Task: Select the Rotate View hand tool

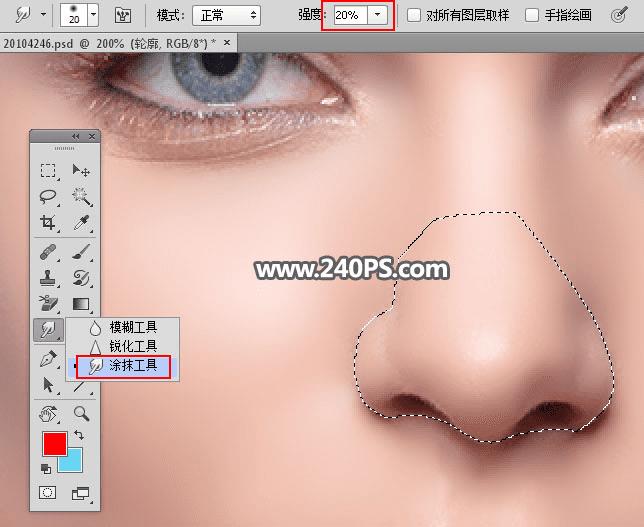Action: click(48, 414)
